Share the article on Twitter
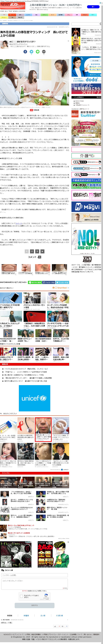This screenshot has width=103, height=644. tap(31, 52)
